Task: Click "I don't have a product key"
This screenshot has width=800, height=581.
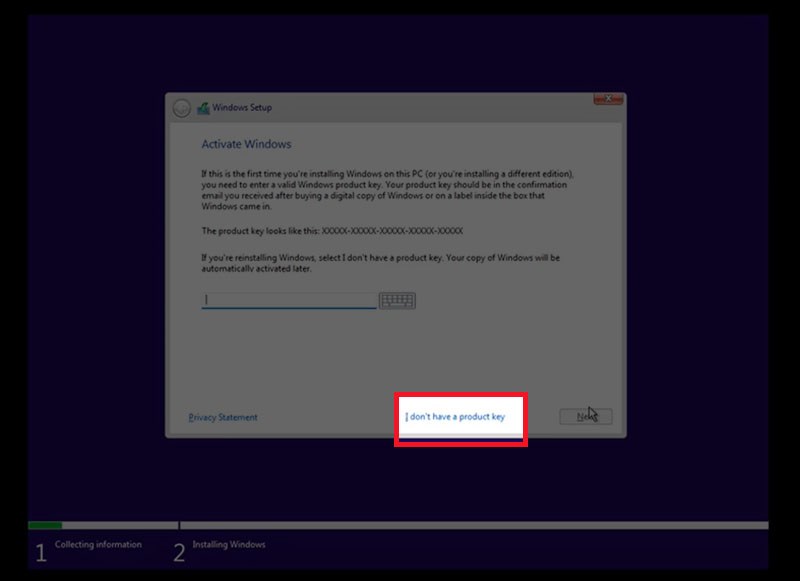Action: [x=455, y=417]
